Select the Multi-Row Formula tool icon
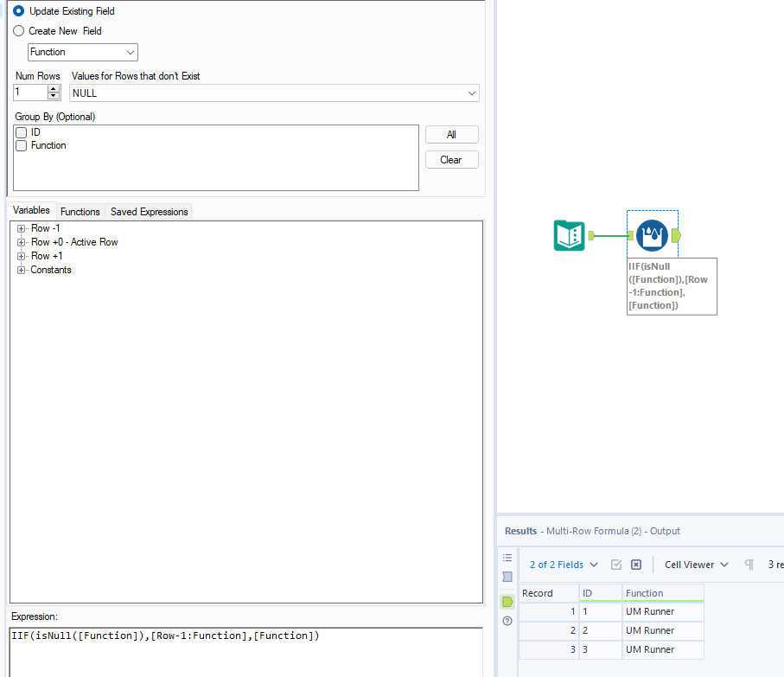Image resolution: width=784 pixels, height=677 pixels. 652,235
